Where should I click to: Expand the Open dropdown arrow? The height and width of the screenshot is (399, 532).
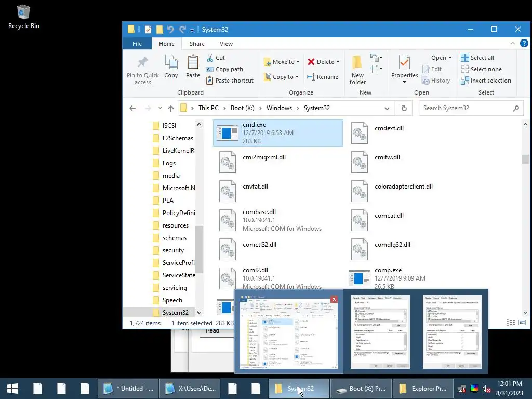[x=450, y=58]
